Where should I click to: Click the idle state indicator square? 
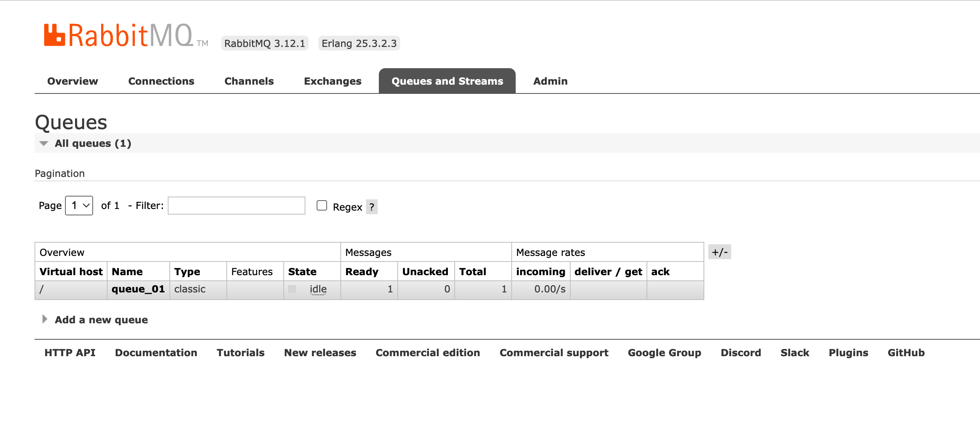coord(292,289)
